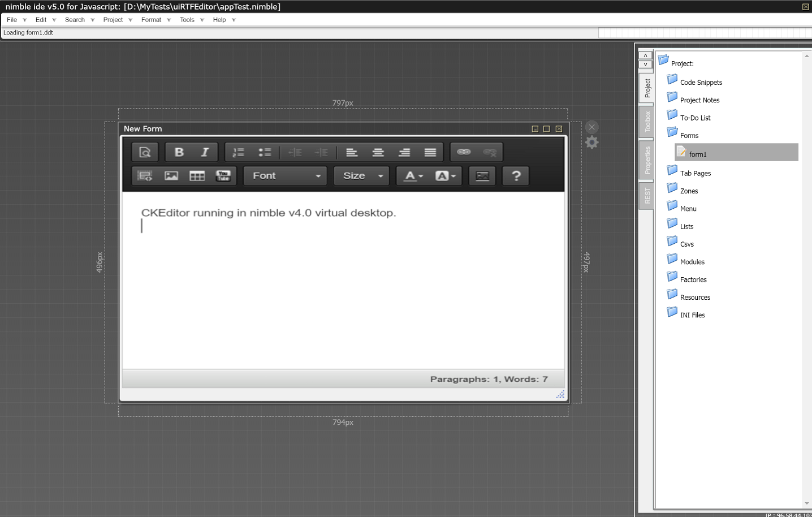Open the Font dropdown
Viewport: 812px width, 517px height.
(286, 176)
